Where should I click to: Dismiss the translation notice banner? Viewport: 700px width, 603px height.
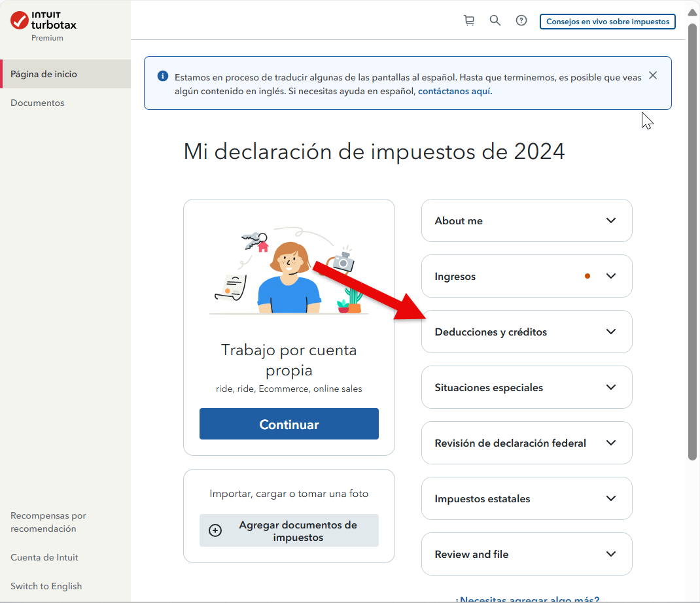coord(652,75)
